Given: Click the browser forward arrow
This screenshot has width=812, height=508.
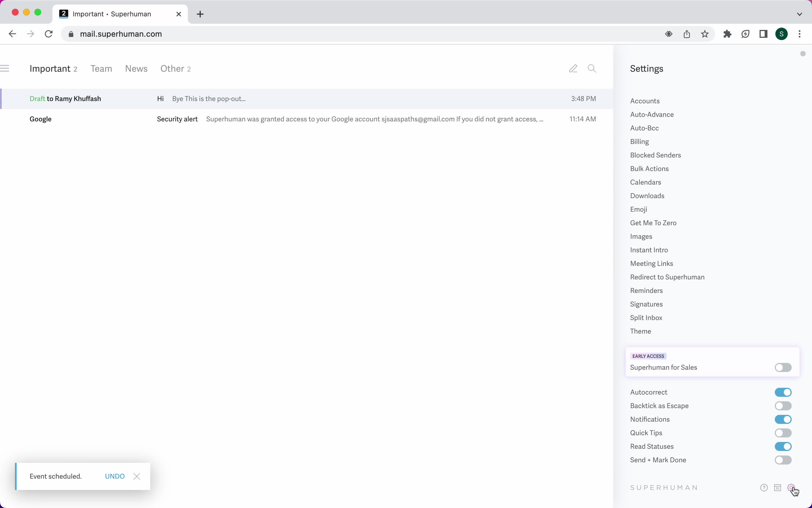Looking at the screenshot, I should [30, 34].
